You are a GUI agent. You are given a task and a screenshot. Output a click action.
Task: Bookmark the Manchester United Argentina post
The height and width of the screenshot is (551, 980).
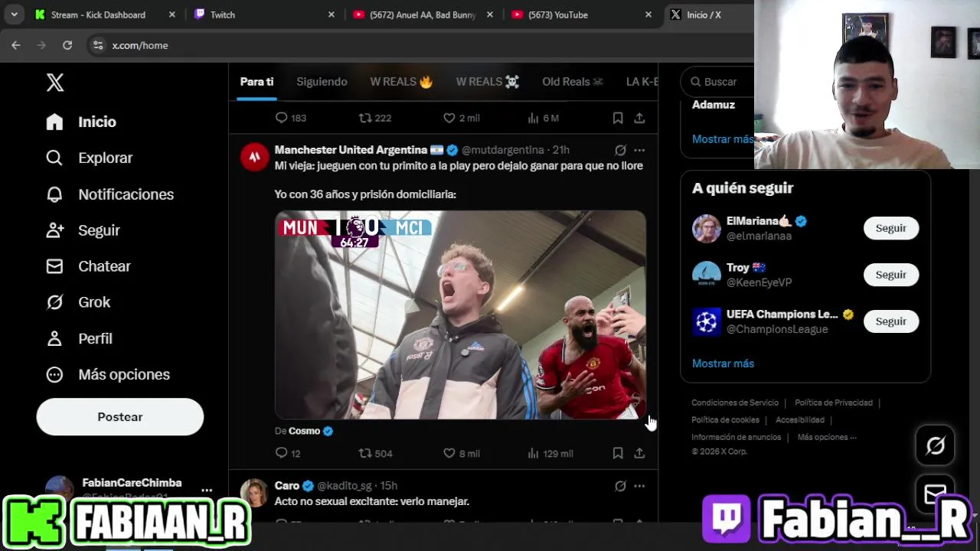pos(618,453)
